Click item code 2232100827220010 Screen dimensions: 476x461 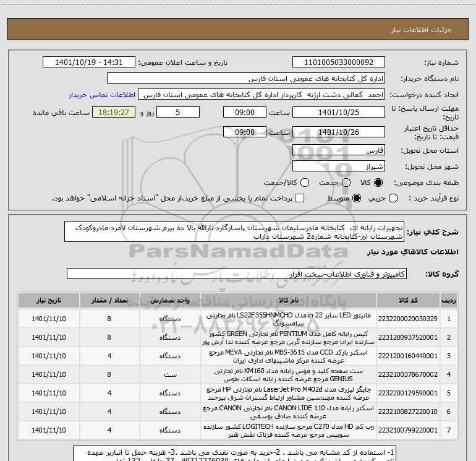(408, 411)
